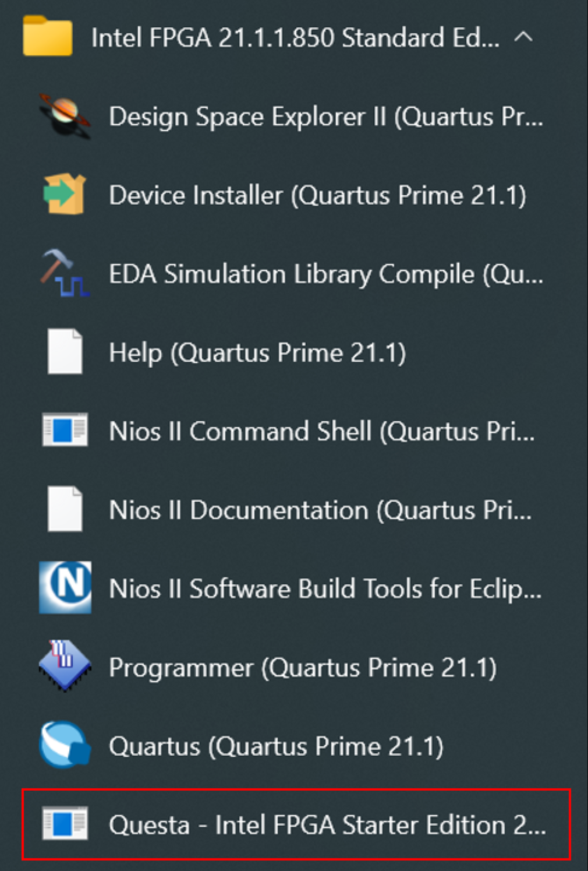The height and width of the screenshot is (871, 588).
Task: Click the Questa window icon
Action: [65, 824]
